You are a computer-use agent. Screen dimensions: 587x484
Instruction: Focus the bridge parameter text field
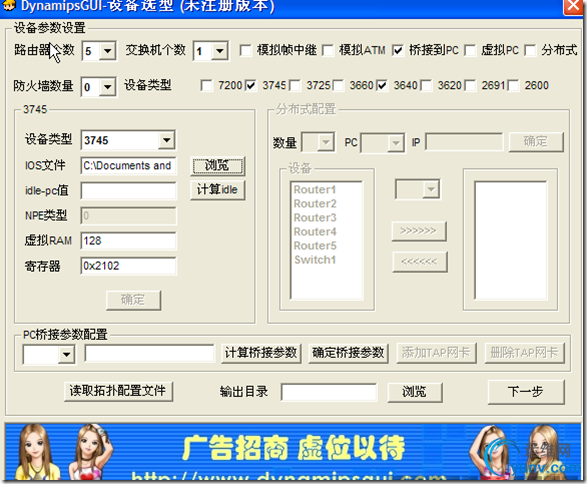149,353
